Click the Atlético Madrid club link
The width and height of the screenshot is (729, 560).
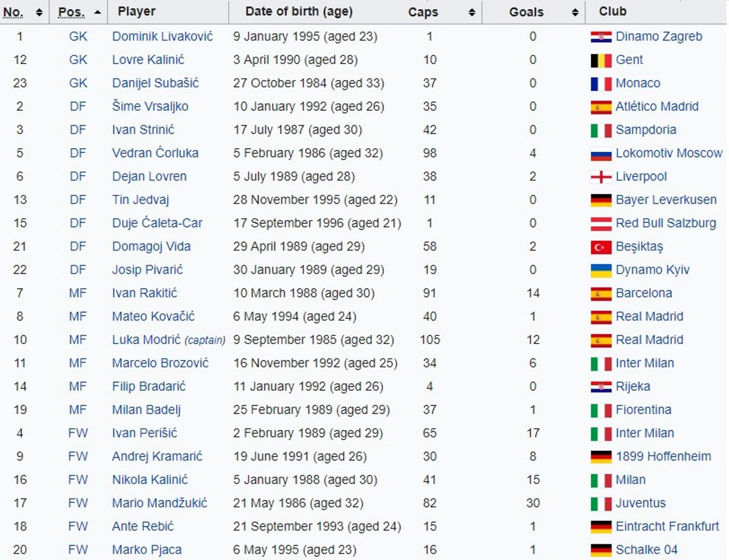[x=657, y=106]
